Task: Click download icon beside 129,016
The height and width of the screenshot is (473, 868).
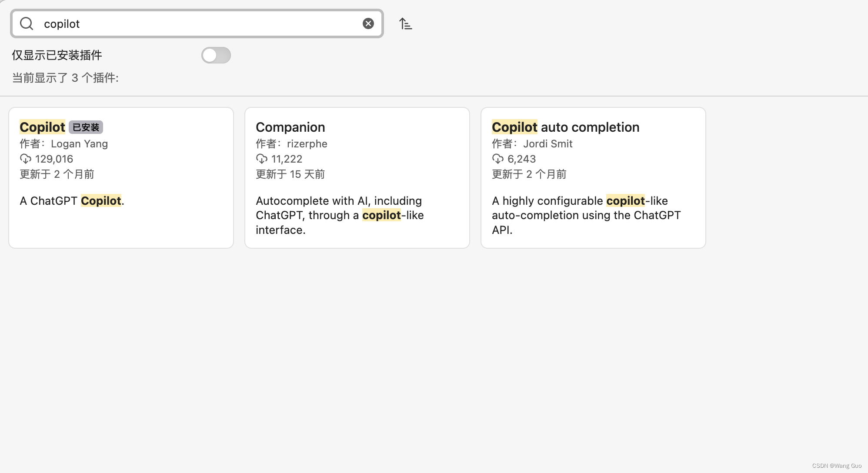Action: click(x=26, y=159)
